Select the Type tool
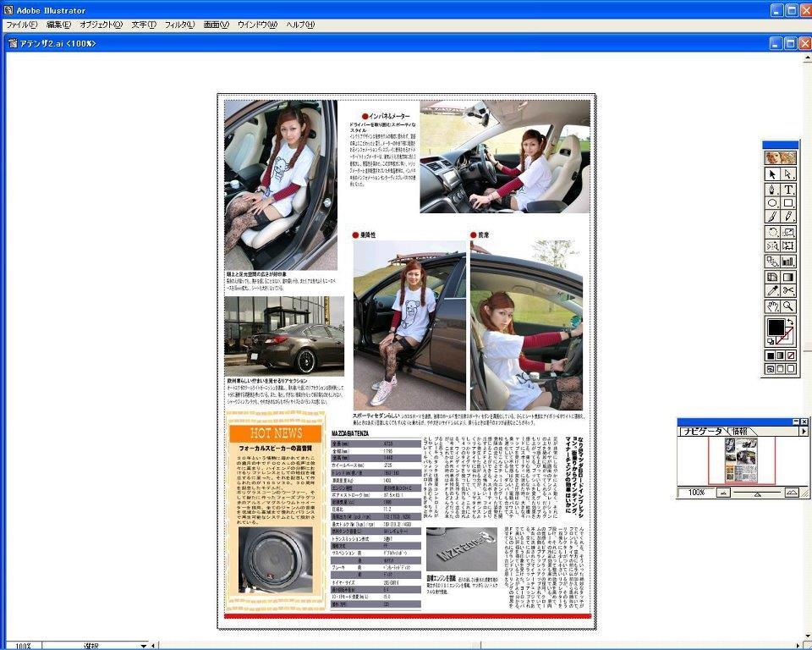The image size is (812, 650). coord(787,190)
